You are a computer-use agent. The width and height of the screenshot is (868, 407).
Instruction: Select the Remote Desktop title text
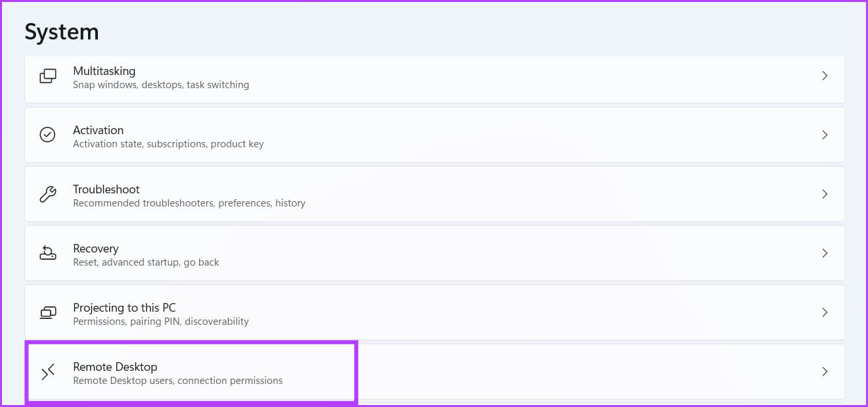click(115, 367)
